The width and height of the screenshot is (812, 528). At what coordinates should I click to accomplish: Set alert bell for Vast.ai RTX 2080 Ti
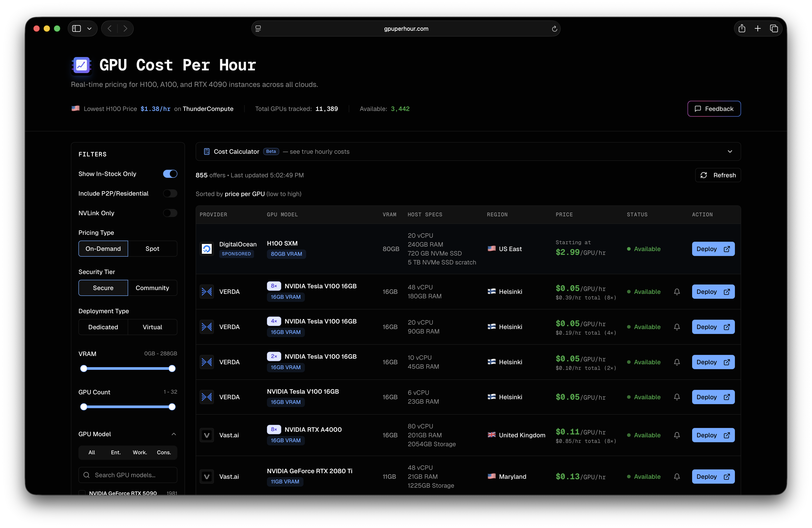[677, 477]
